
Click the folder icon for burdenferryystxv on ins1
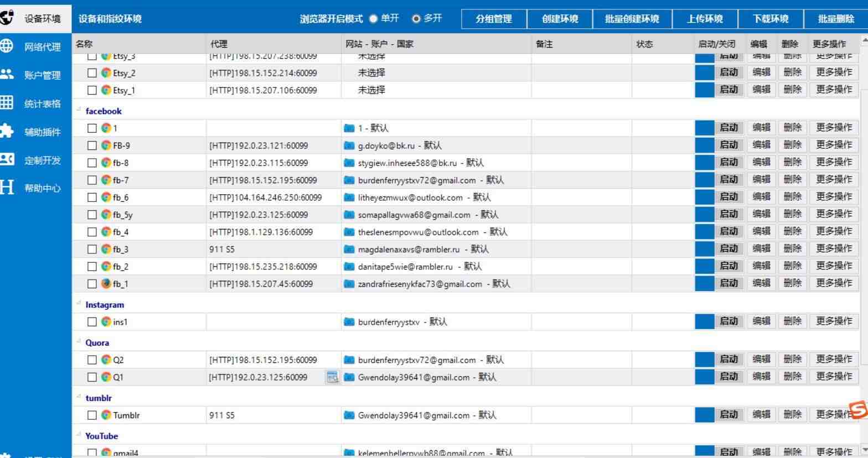point(349,322)
